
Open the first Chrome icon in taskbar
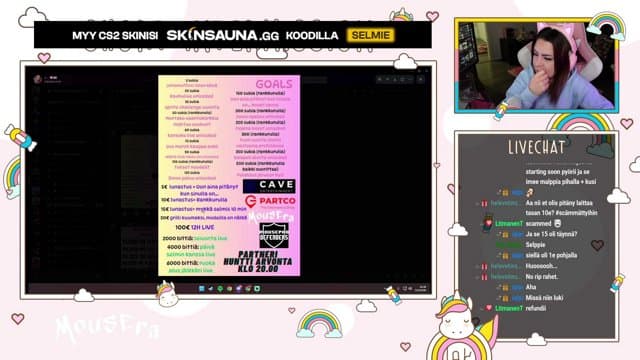[x=230, y=289]
